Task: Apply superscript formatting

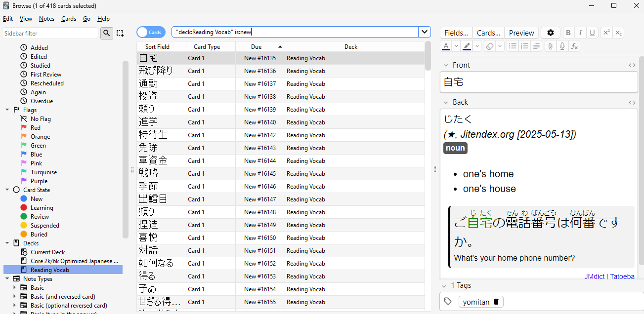Action: point(606,33)
